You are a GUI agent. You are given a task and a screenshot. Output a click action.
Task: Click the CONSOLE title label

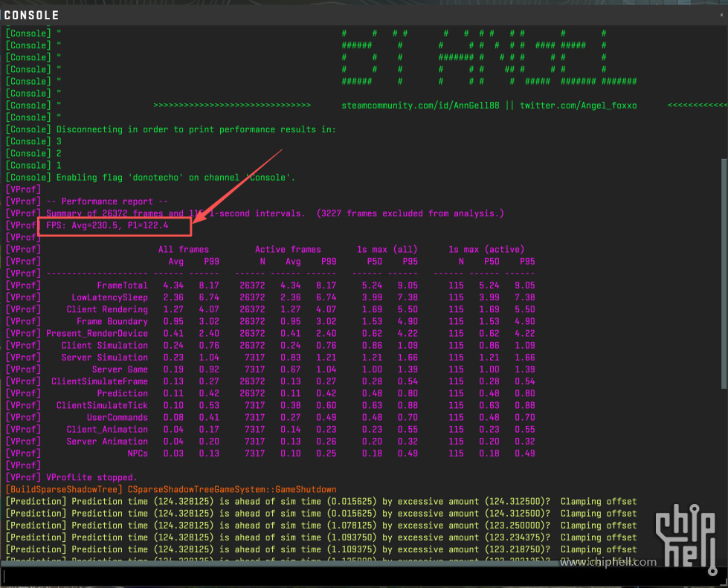point(31,15)
